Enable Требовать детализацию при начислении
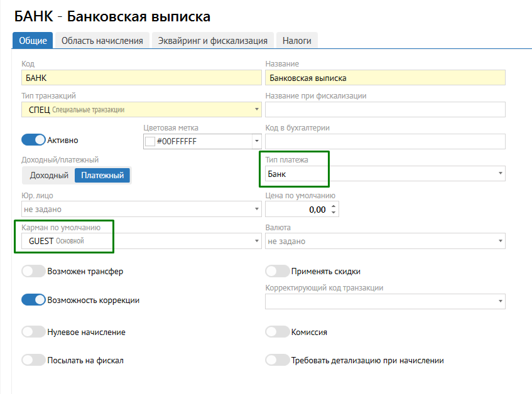532x394 pixels. [x=277, y=360]
